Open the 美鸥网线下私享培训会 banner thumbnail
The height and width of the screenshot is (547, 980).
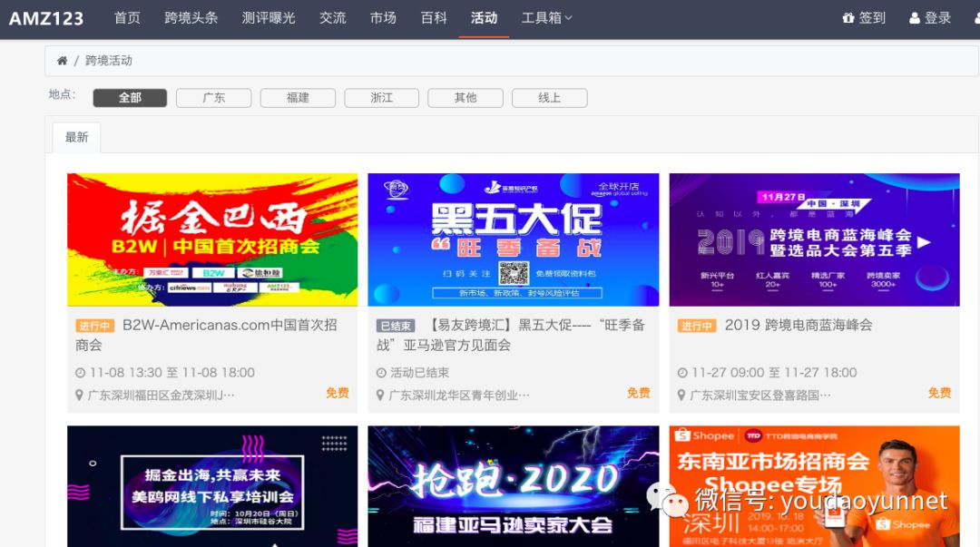coord(212,486)
